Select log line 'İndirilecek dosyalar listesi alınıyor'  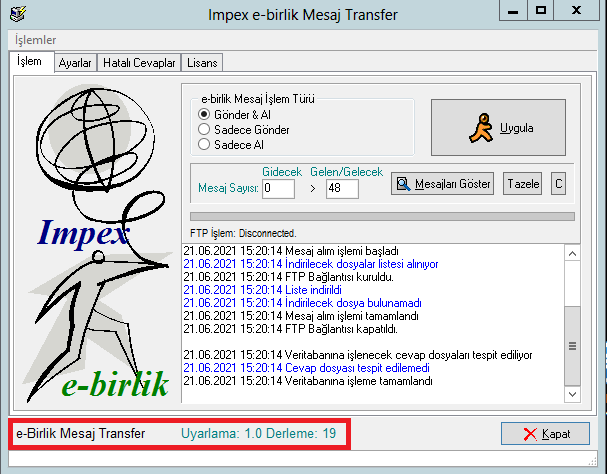(310, 264)
